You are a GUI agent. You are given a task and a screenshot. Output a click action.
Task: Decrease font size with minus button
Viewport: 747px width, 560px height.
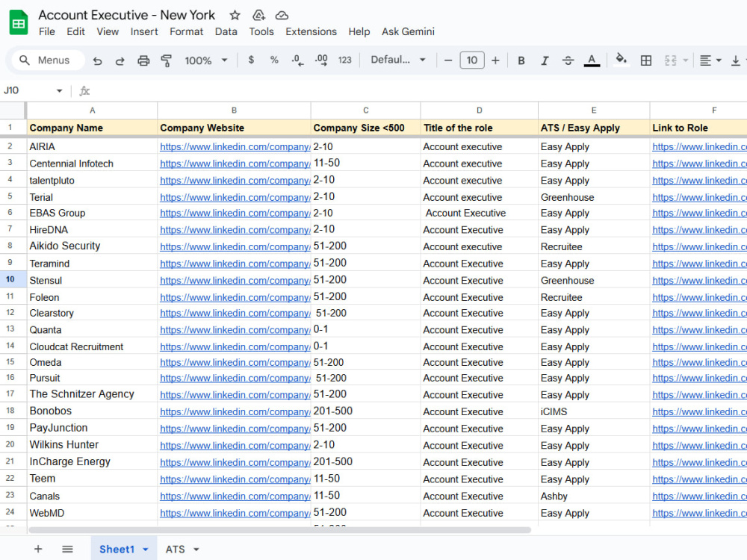[x=447, y=60]
